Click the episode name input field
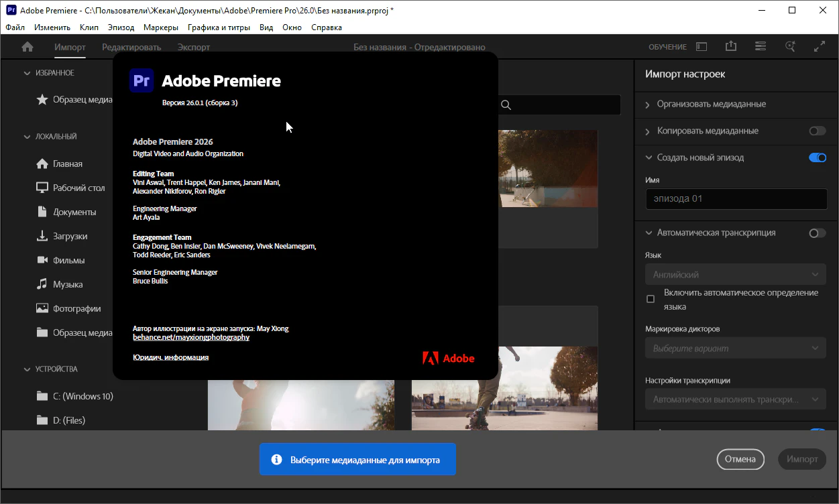This screenshot has width=839, height=504. (735, 199)
